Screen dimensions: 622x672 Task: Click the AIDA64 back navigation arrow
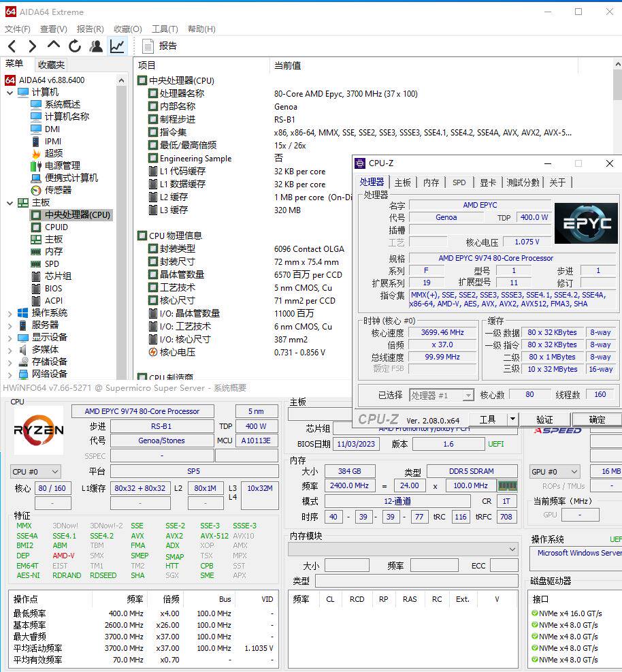(12, 46)
